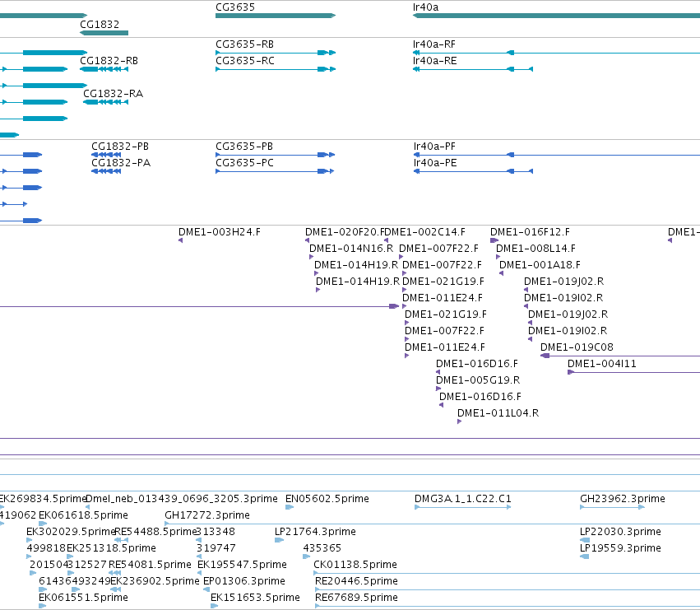Viewport: 700px width, 610px height.
Task: Select the CG3635-PC protein label
Action: [x=244, y=163]
